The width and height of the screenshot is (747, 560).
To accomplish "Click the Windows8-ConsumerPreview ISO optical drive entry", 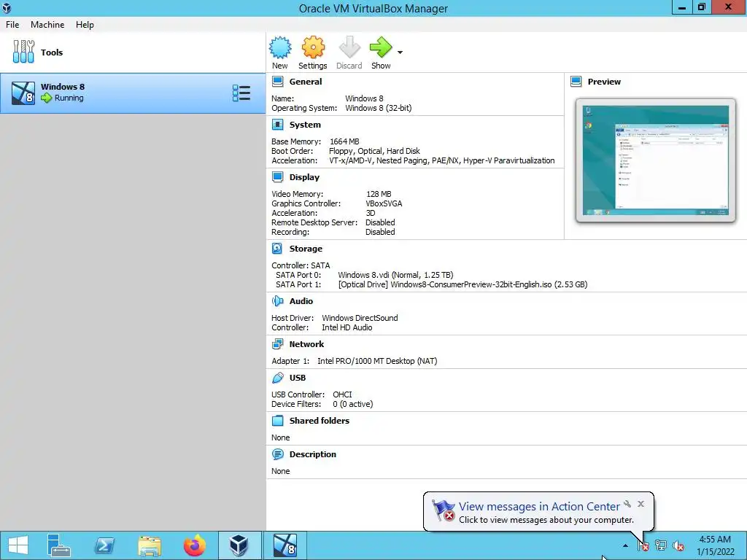I will pyautogui.click(x=462, y=284).
